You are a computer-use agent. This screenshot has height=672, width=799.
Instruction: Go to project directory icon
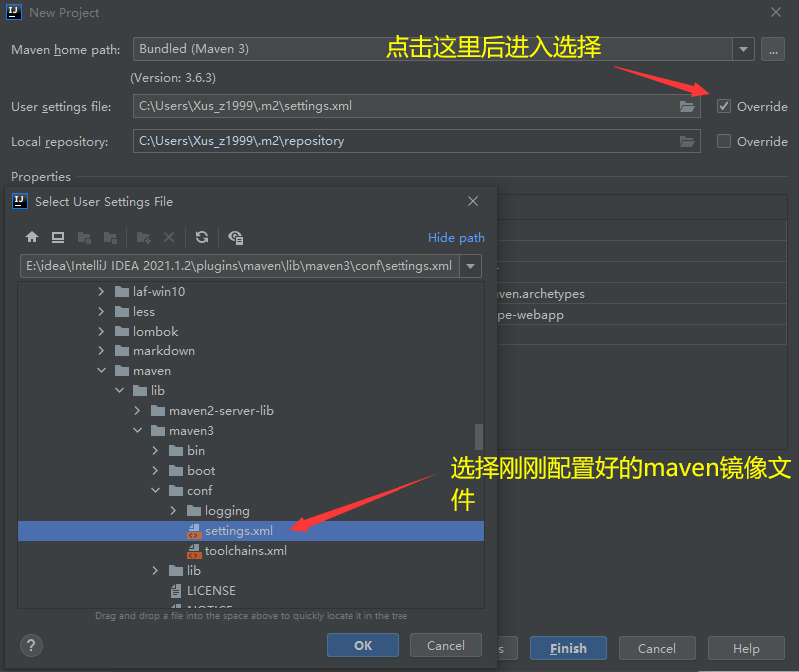[84, 237]
